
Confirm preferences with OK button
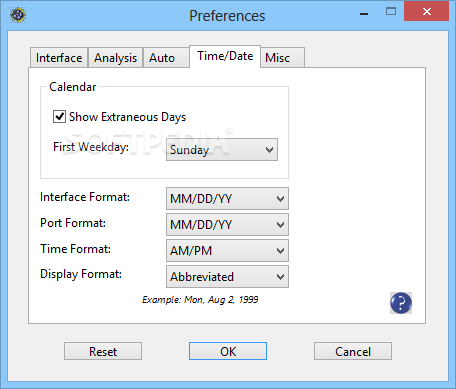point(228,351)
